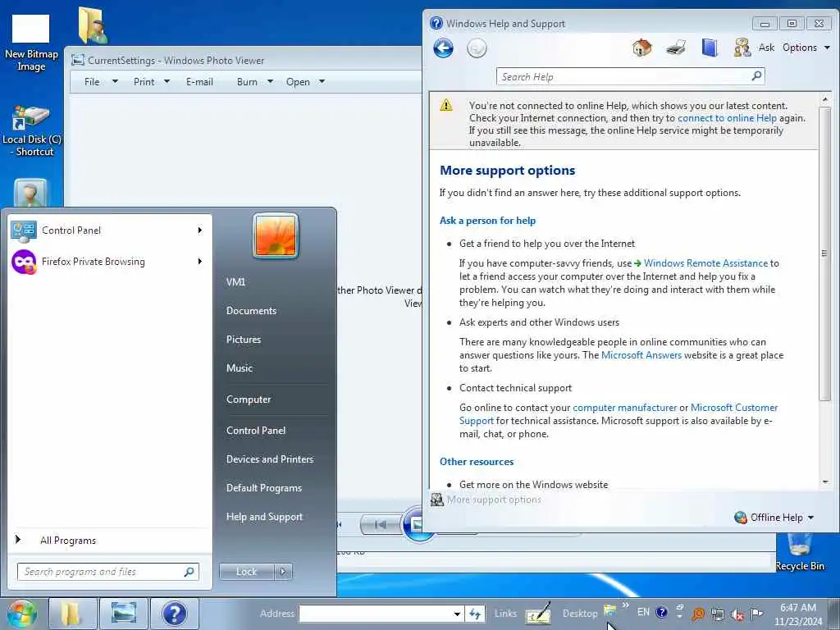
Task: Switch to Help and Support taskbar button
Action: [175, 614]
